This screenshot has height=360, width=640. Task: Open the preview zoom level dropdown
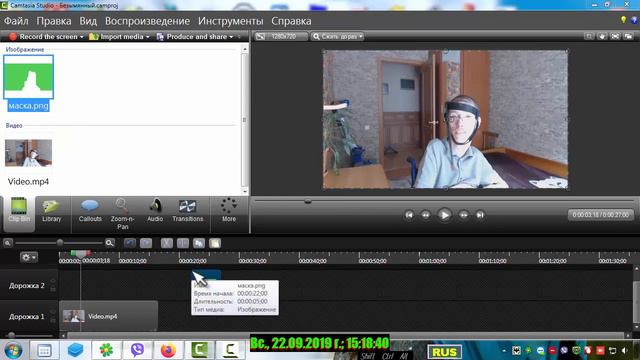click(x=337, y=36)
